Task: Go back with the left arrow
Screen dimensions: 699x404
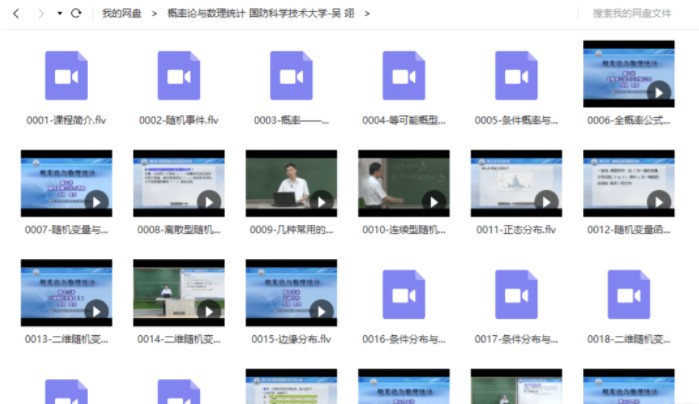Action: click(x=16, y=13)
